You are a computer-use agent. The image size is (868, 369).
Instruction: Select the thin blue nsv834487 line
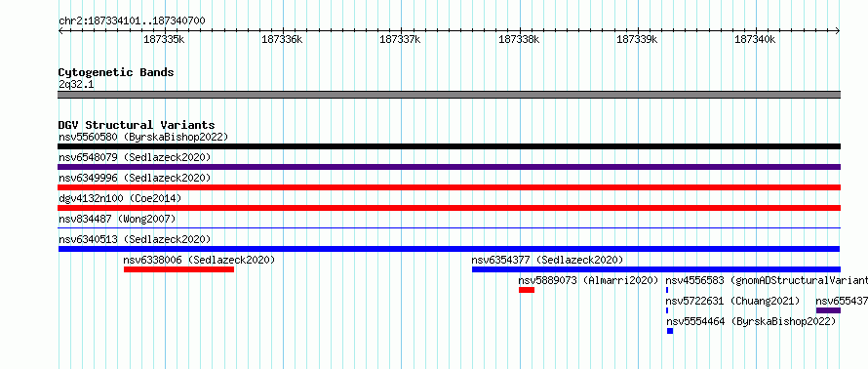click(449, 227)
